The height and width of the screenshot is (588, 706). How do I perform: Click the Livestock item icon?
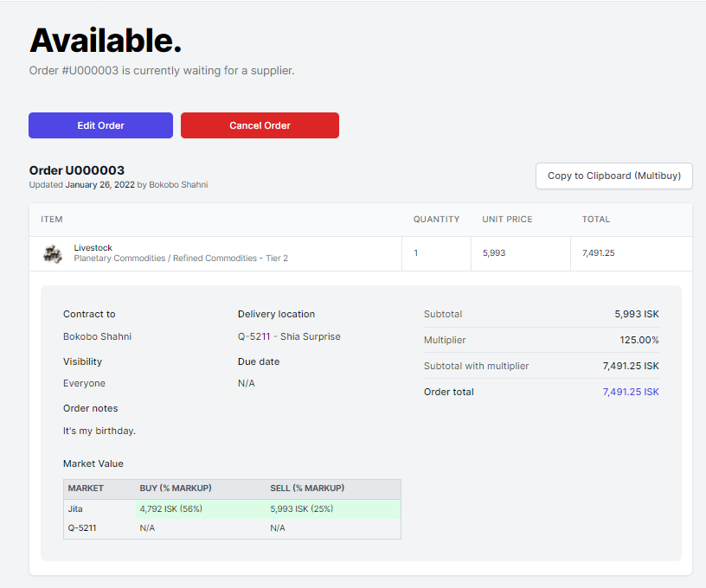coord(53,253)
